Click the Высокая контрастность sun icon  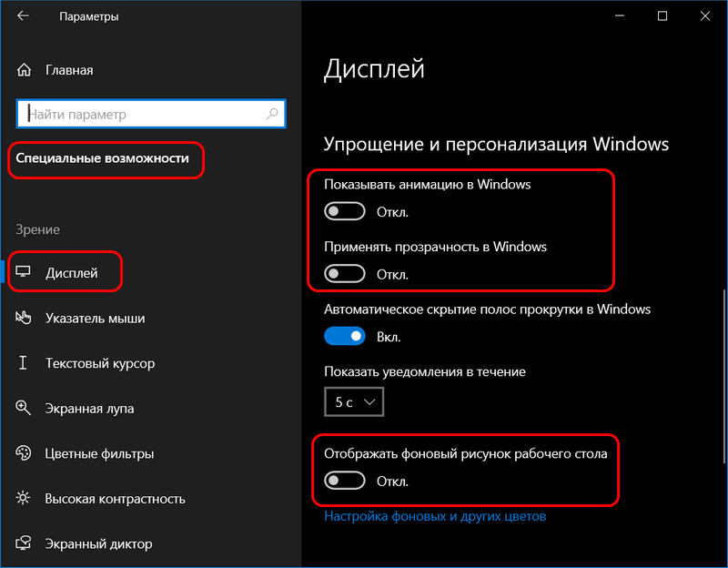click(x=23, y=498)
